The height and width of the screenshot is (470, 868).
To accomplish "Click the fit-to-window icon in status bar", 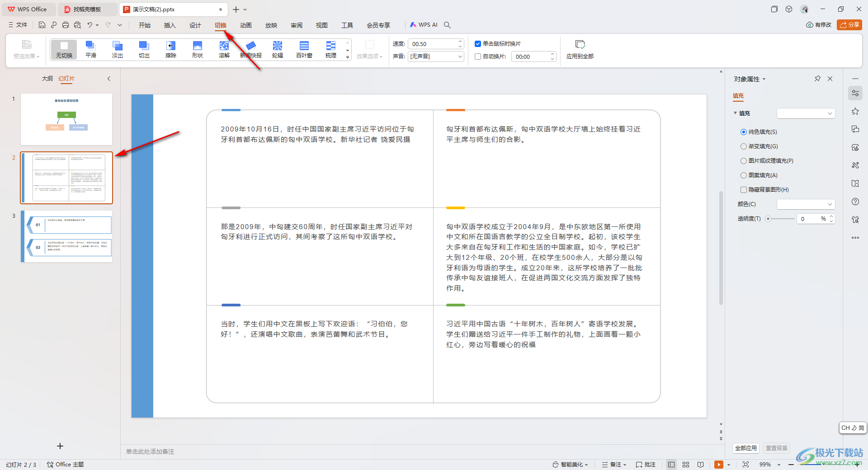I will tap(745, 465).
